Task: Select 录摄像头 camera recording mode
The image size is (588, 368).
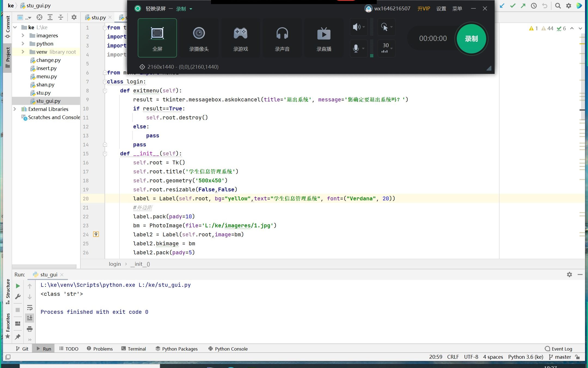Action: pyautogui.click(x=199, y=38)
